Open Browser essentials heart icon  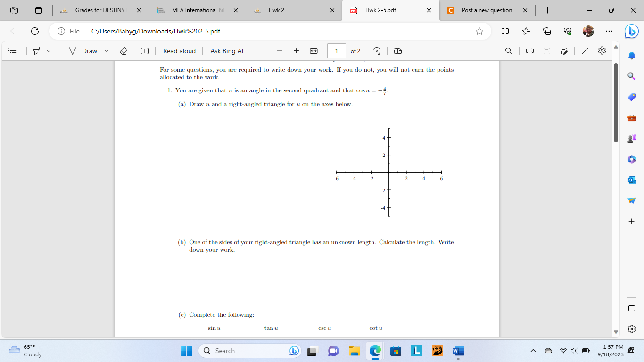tap(568, 31)
